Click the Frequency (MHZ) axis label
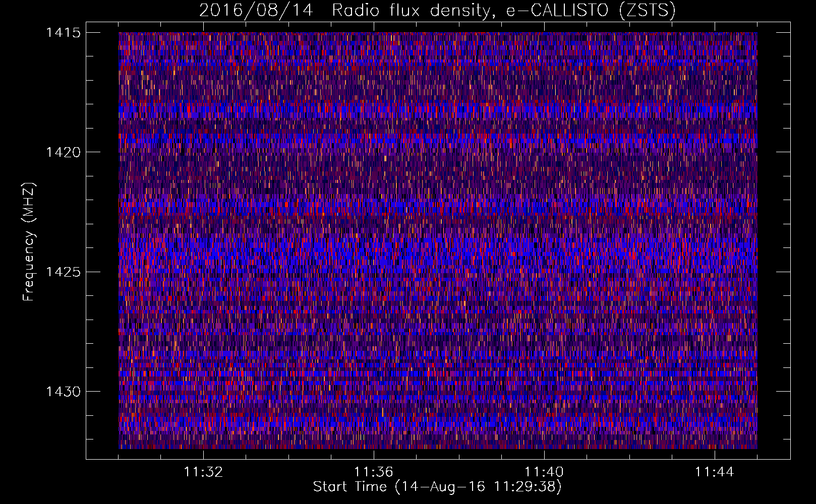 (29, 242)
